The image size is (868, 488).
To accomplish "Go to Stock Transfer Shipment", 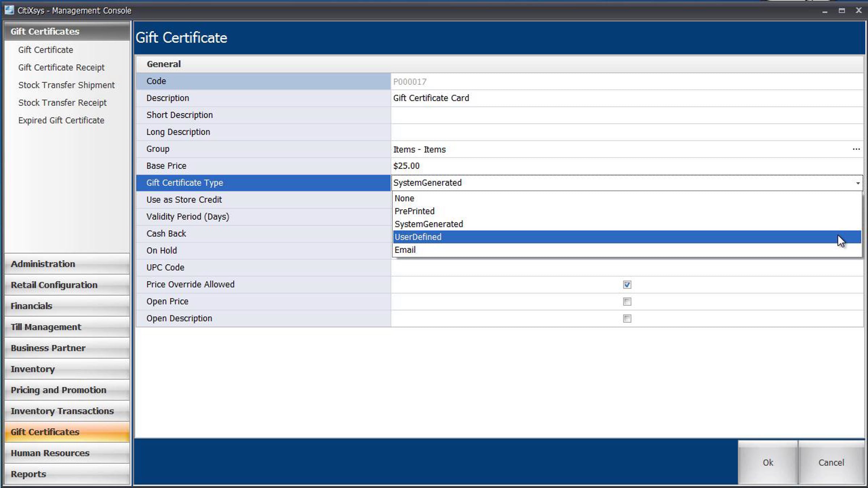I will click(66, 85).
